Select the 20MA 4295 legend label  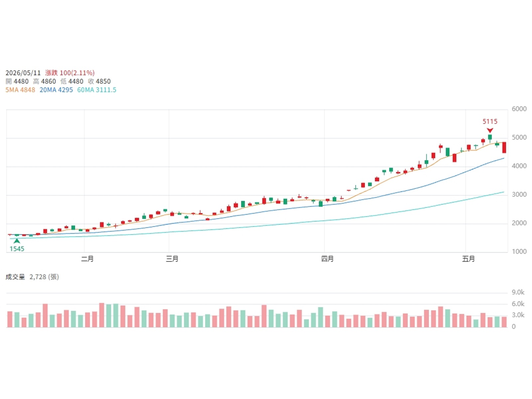pos(56,90)
